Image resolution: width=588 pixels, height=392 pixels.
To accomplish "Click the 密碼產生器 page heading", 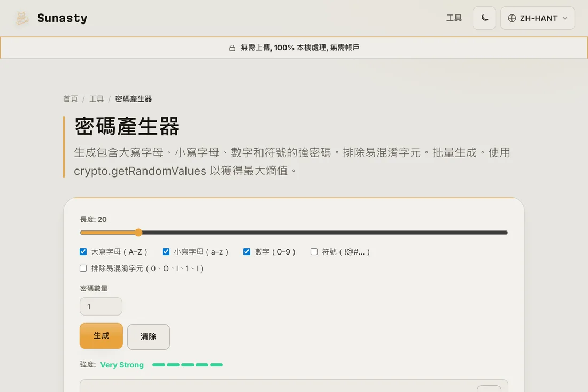I will [x=127, y=126].
